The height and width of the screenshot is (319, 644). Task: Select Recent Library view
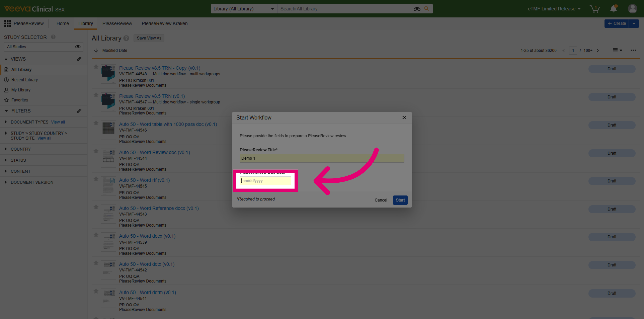click(x=24, y=80)
